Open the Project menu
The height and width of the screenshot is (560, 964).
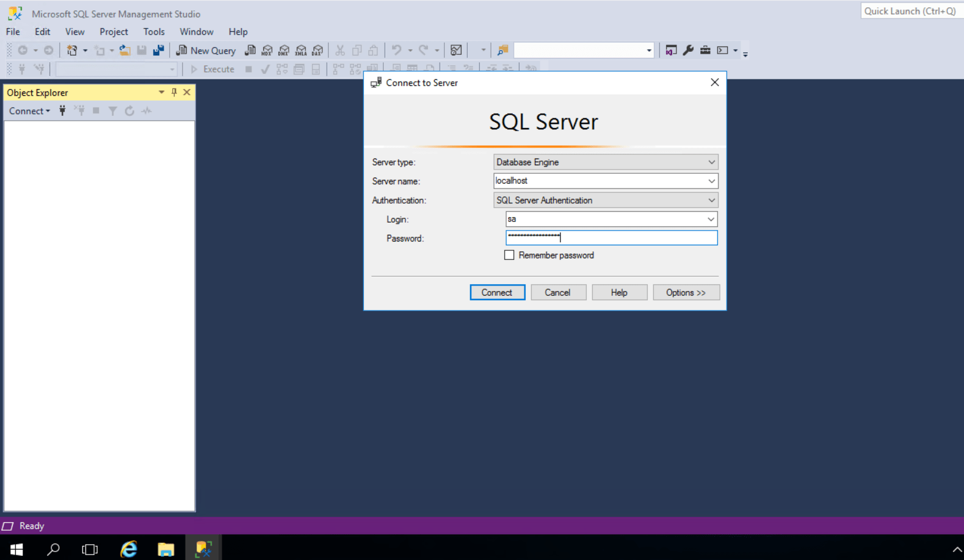[x=114, y=32]
